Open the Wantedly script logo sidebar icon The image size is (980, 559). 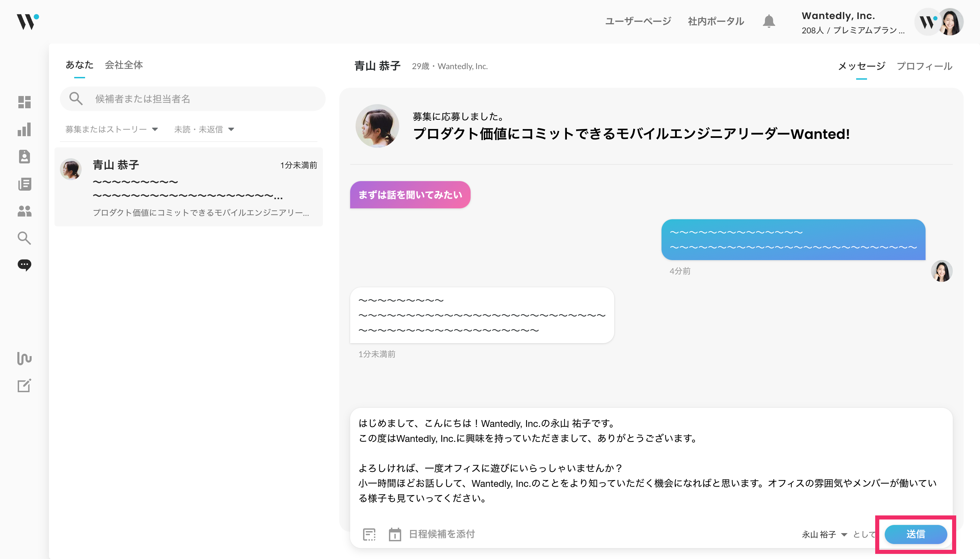(x=24, y=358)
